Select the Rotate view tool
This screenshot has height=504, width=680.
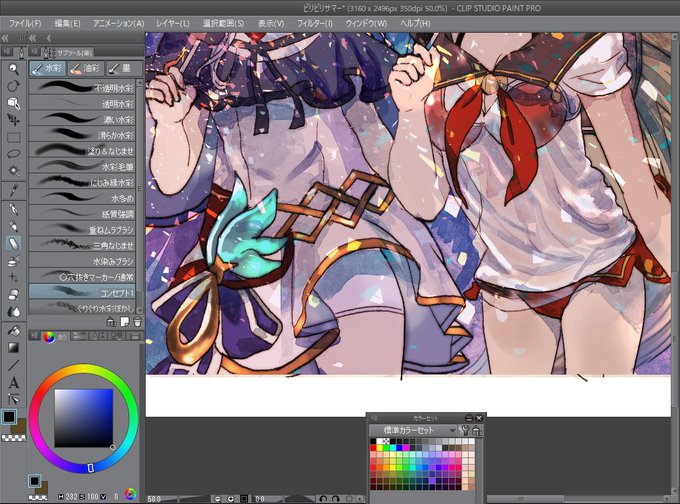click(x=14, y=85)
